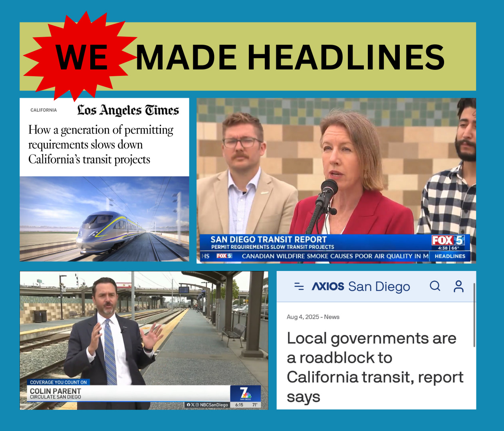Click the 6:15 time on NBC bar
The width and height of the screenshot is (504, 431).
[239, 405]
